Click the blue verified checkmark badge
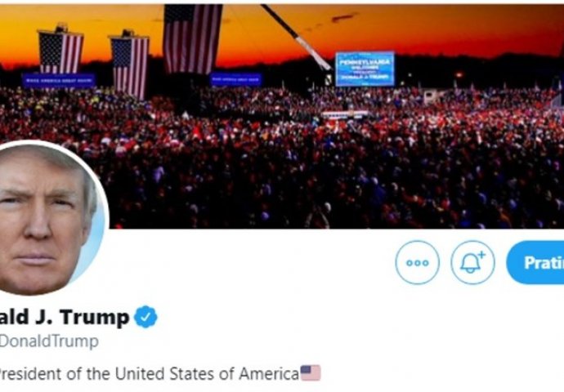Viewport: 564px width, 392px height. [145, 317]
